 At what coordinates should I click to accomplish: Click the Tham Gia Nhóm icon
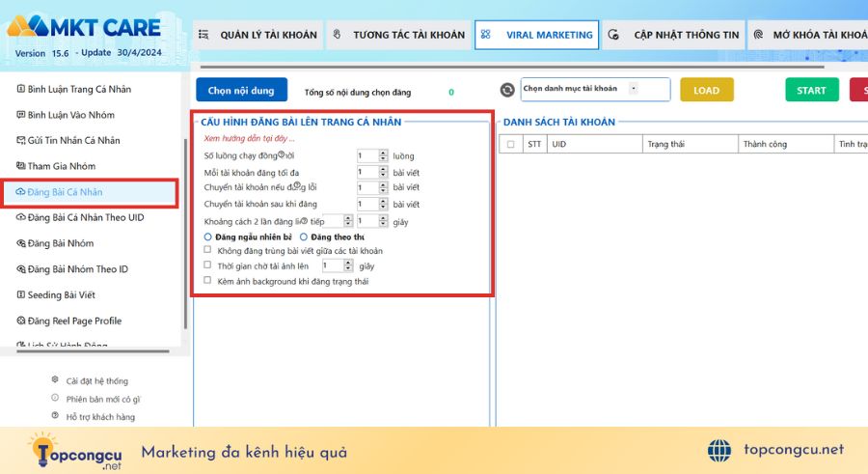(20, 166)
